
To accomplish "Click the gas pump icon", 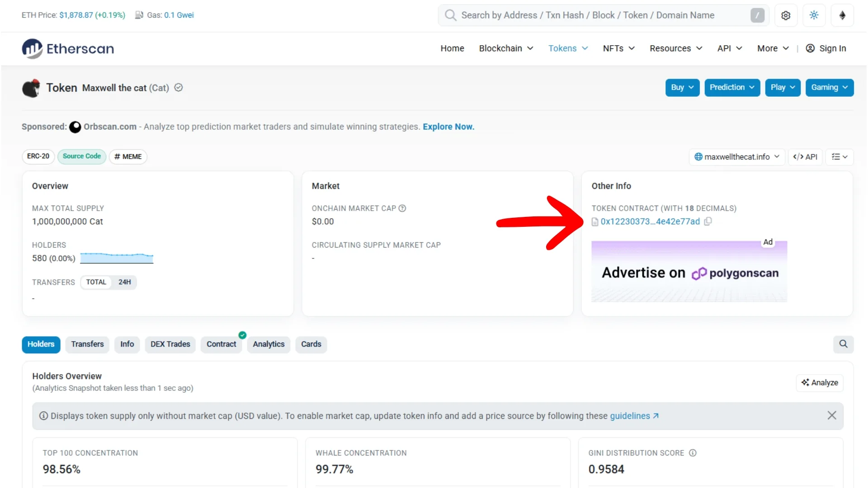I will (139, 15).
